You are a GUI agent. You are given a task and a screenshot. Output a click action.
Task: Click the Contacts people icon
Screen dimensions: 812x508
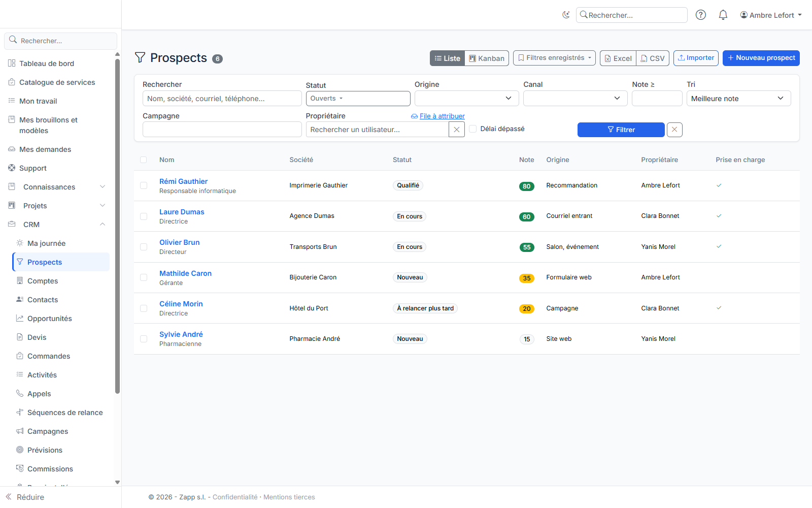point(20,299)
